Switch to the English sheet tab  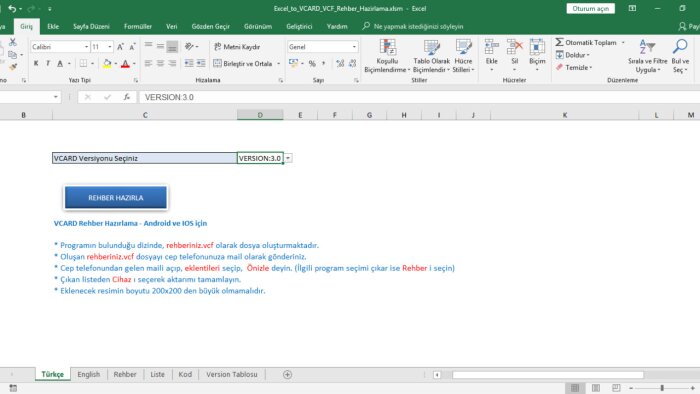(88, 374)
